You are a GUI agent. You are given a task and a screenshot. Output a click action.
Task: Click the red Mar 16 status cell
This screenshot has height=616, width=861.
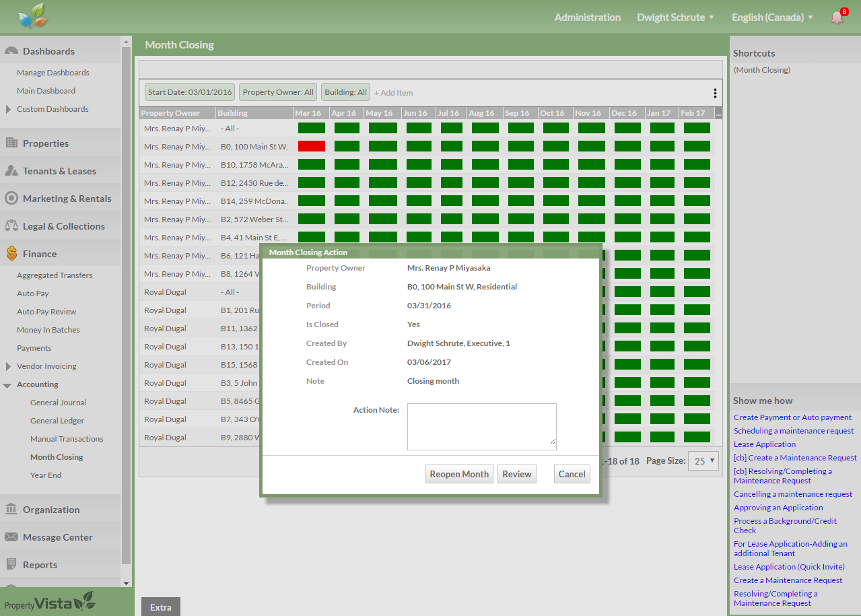(311, 146)
